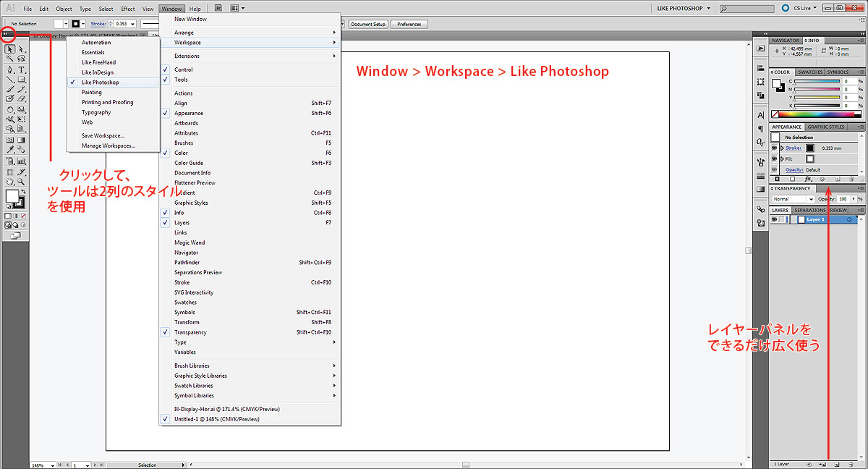
Task: Open Paragraph panel icon in the dock
Action: [x=761, y=129]
